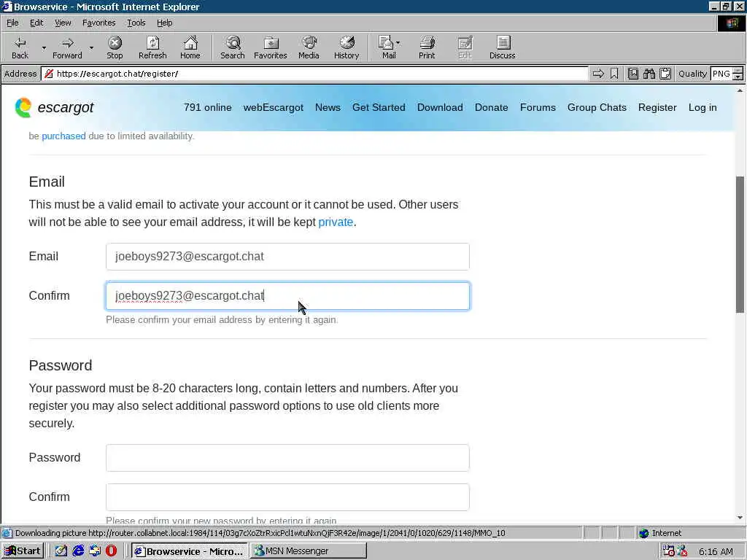Open the Back history dropdown arrow
747x560 pixels.
(43, 47)
